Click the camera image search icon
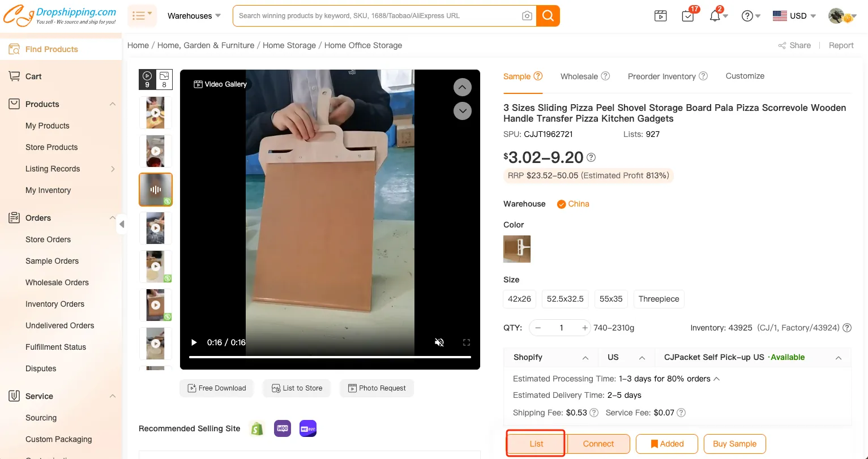868x459 pixels. (x=527, y=16)
